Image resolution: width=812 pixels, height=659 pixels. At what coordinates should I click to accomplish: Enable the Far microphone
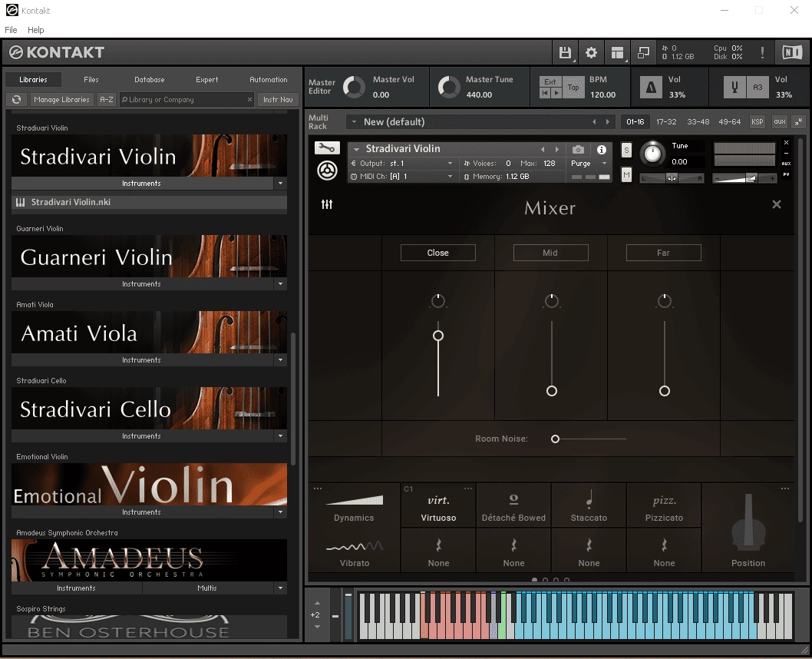(x=663, y=253)
